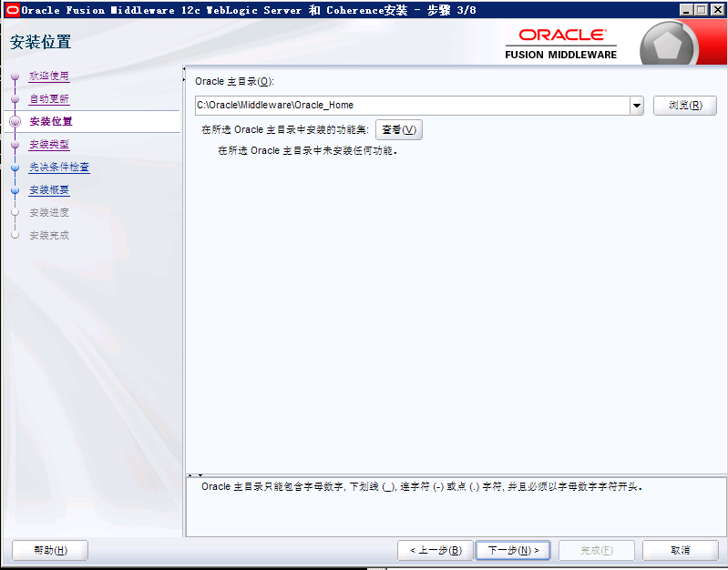Click text 在所选 Oracle 主目录中未安装任何功能
The image size is (728, 570).
click(308, 150)
